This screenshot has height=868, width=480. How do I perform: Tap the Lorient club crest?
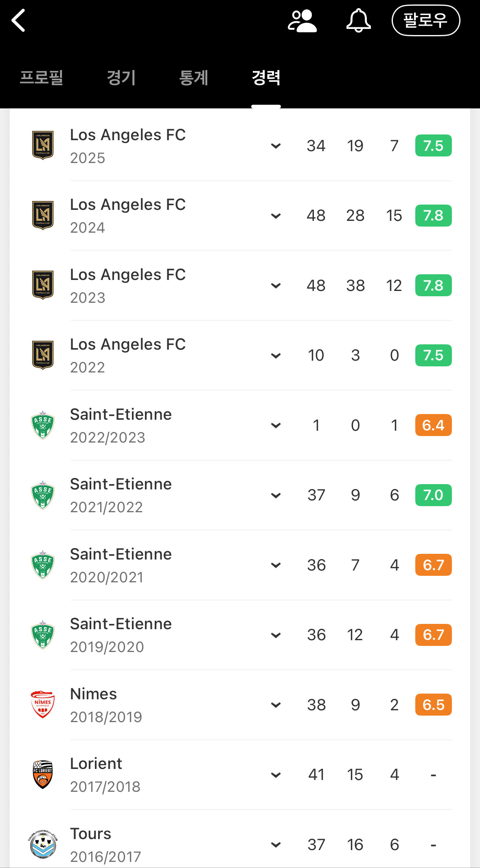click(x=43, y=774)
